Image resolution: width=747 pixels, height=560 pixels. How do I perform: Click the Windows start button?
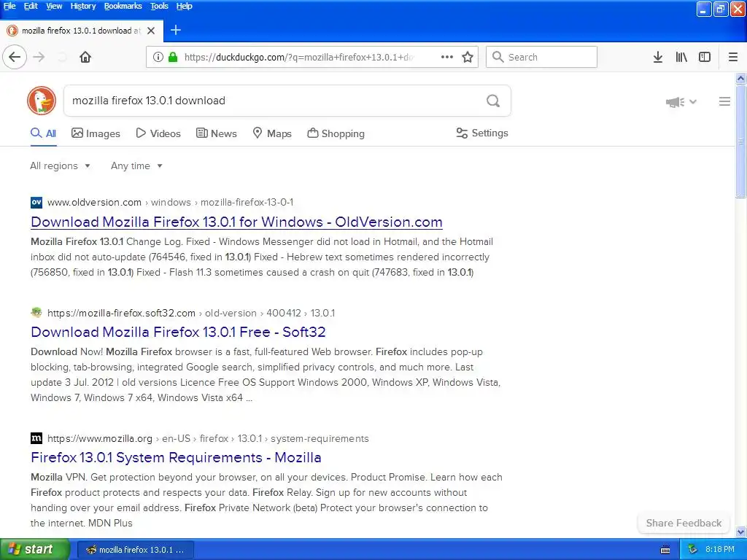pyautogui.click(x=35, y=550)
